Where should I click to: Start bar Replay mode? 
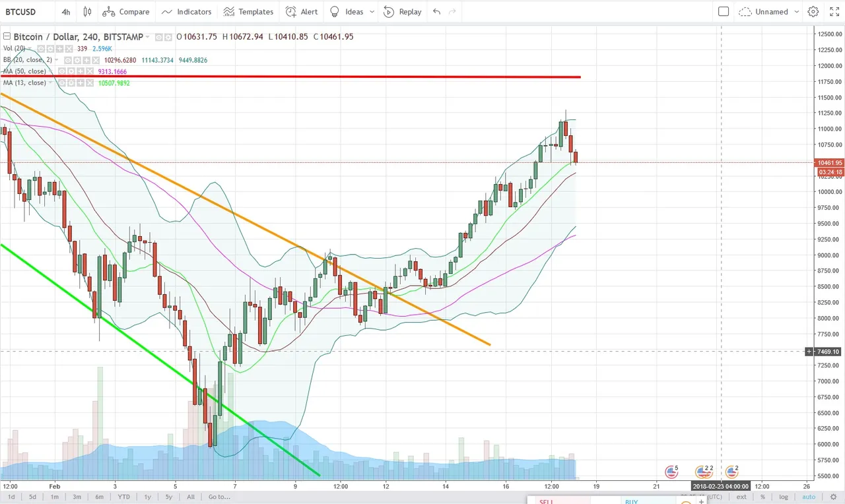(402, 11)
